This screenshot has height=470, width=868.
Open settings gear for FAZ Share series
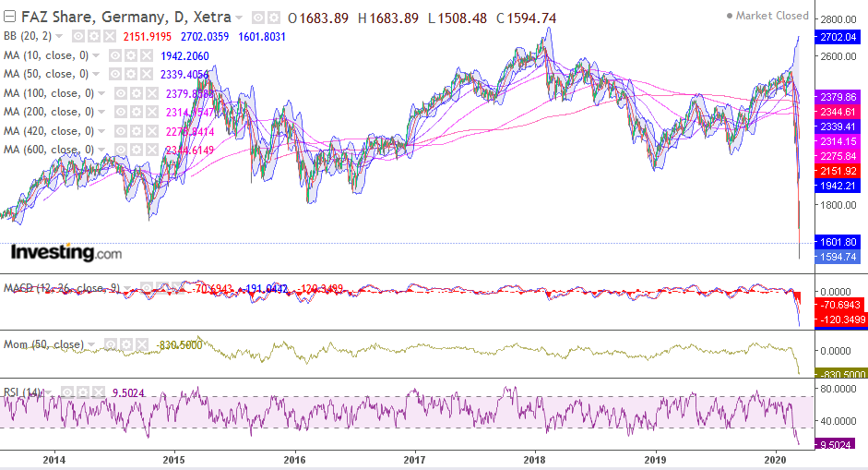[x=273, y=18]
